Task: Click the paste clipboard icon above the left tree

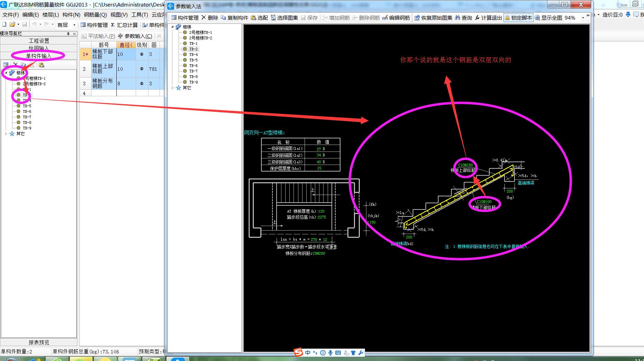Action: click(41, 65)
